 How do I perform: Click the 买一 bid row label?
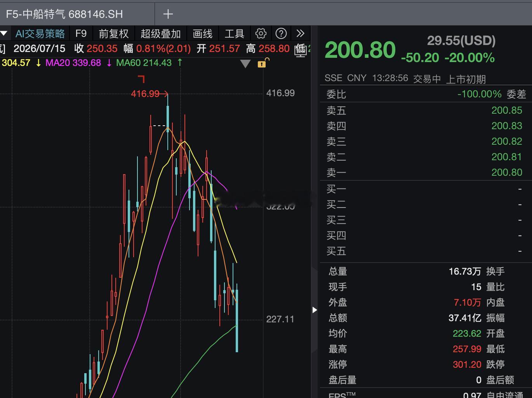click(336, 189)
